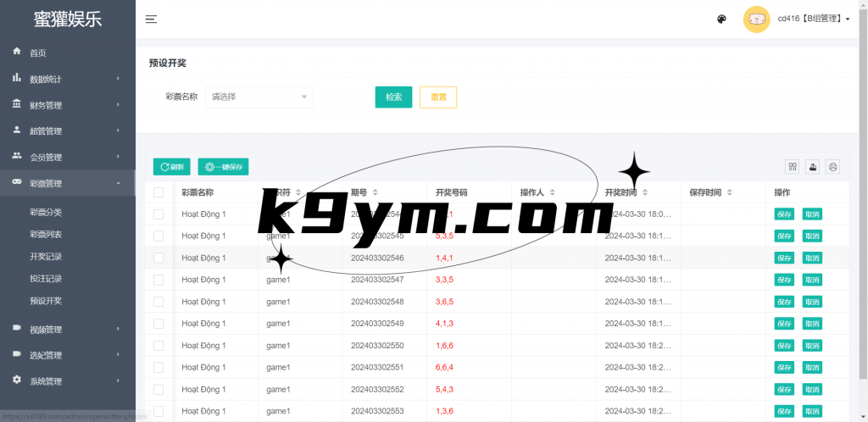The image size is (868, 422).
Task: Check the row for 期号 202403302545
Action: tap(159, 236)
